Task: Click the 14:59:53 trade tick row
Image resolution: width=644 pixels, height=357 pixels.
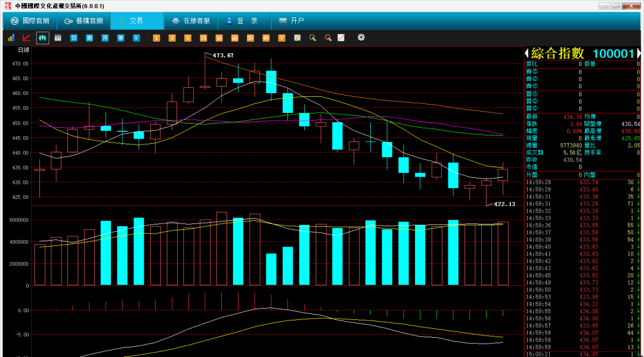Action: pos(583,297)
